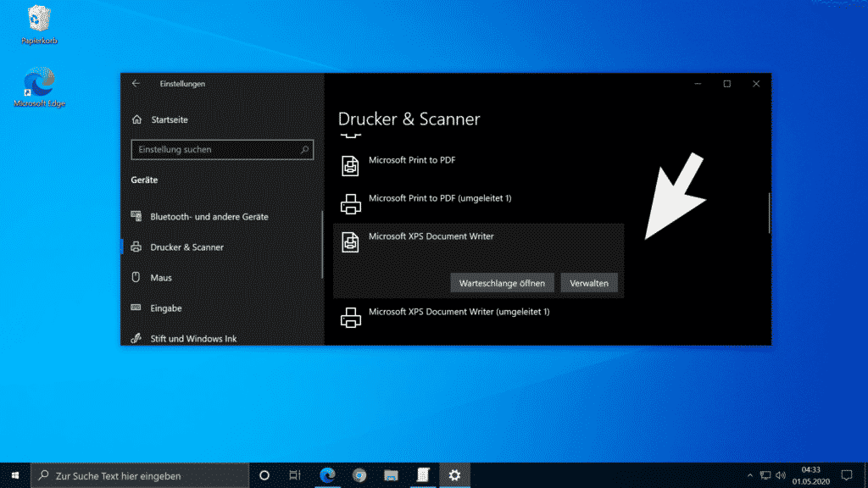The height and width of the screenshot is (488, 868).
Task: Close the Einstellungen window
Action: click(756, 84)
